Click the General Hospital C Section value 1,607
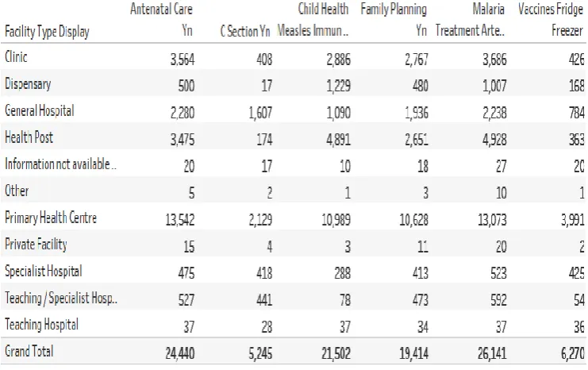This screenshot has height=370, width=588. coord(260,113)
